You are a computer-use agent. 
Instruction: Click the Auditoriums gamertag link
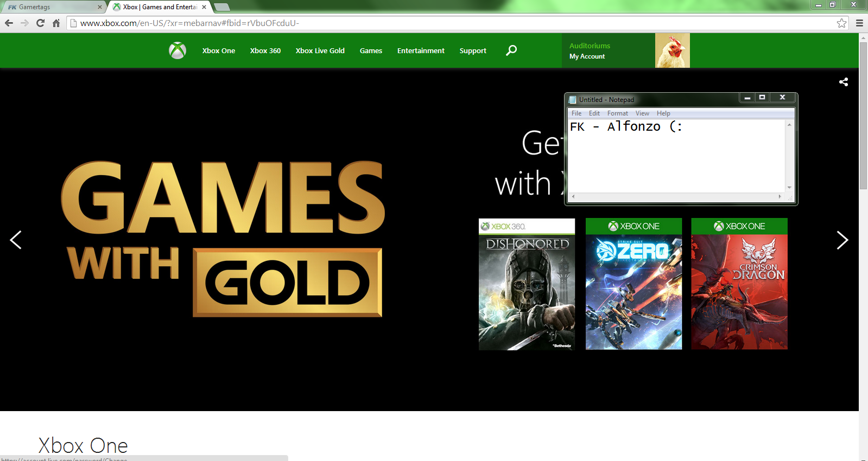pos(590,46)
